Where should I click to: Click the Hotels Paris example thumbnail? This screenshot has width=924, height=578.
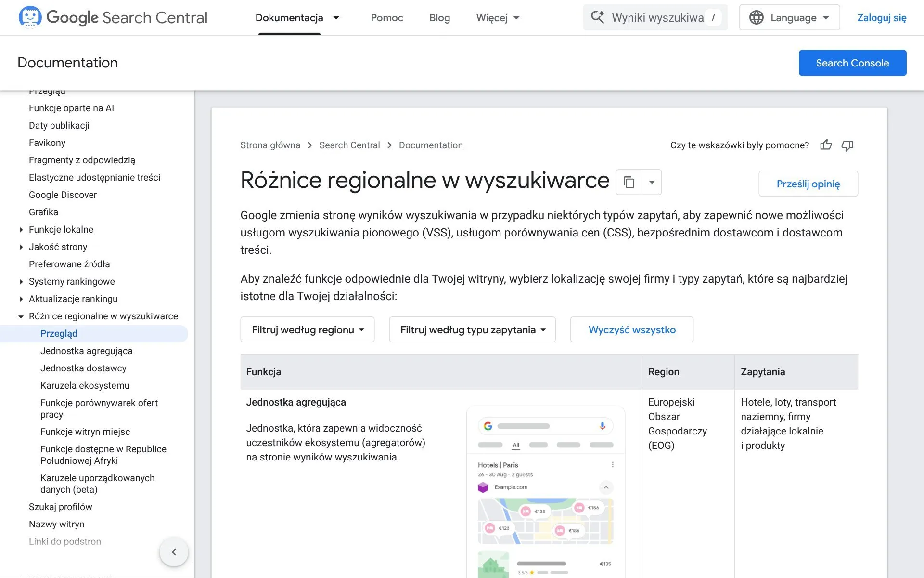(546, 491)
